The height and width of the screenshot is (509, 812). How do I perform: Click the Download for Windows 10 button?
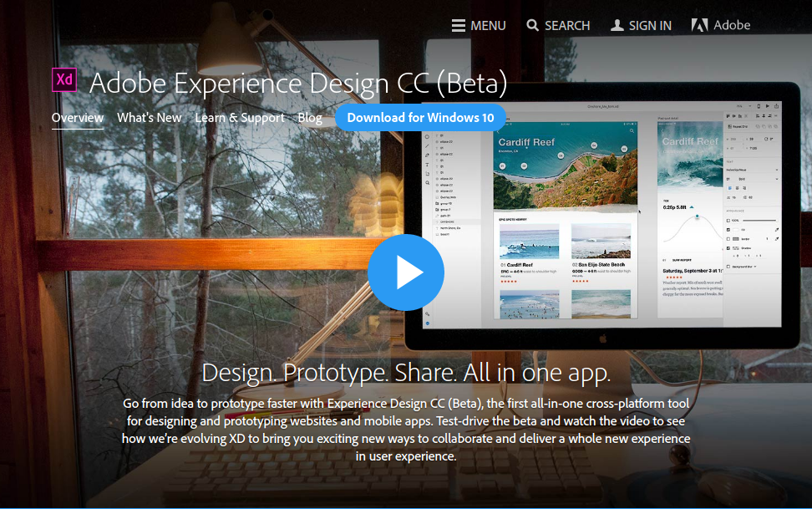[420, 117]
